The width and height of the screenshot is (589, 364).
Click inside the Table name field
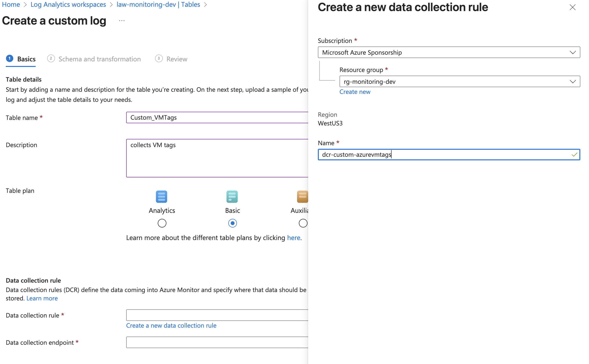point(217,117)
